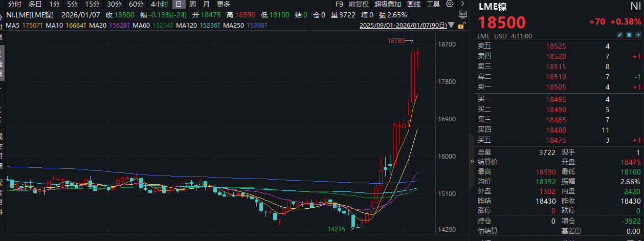The height and width of the screenshot is (241, 644).
Task: Click the pencil edit icon beside quote
Action: coord(620,36)
